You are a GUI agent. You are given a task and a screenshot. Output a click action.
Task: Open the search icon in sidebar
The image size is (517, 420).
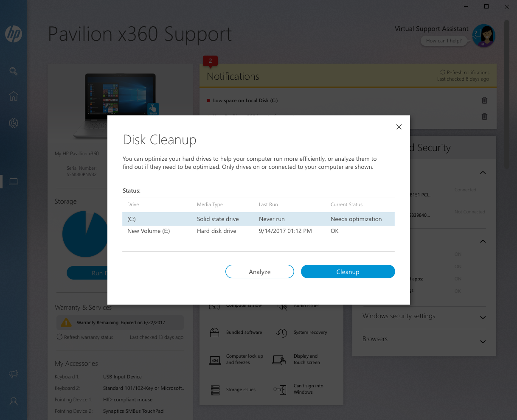pos(14,71)
